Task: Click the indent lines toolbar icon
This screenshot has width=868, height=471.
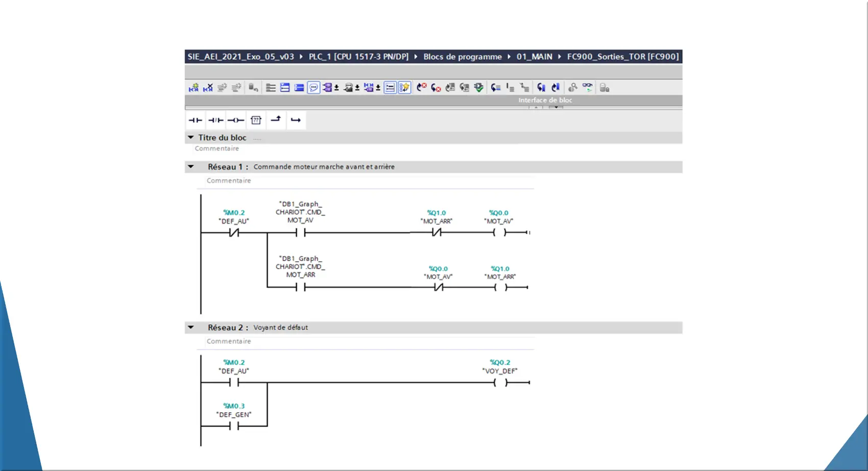Action: point(510,88)
